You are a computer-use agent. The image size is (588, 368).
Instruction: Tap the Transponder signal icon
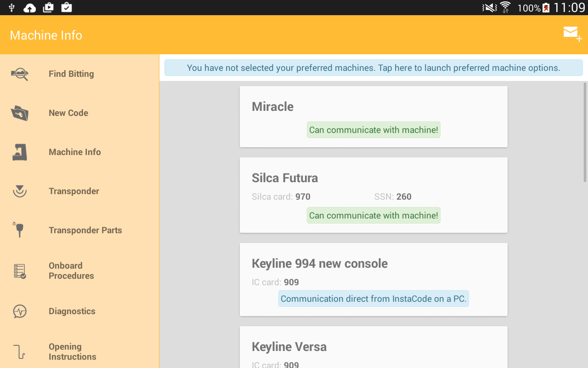19,191
